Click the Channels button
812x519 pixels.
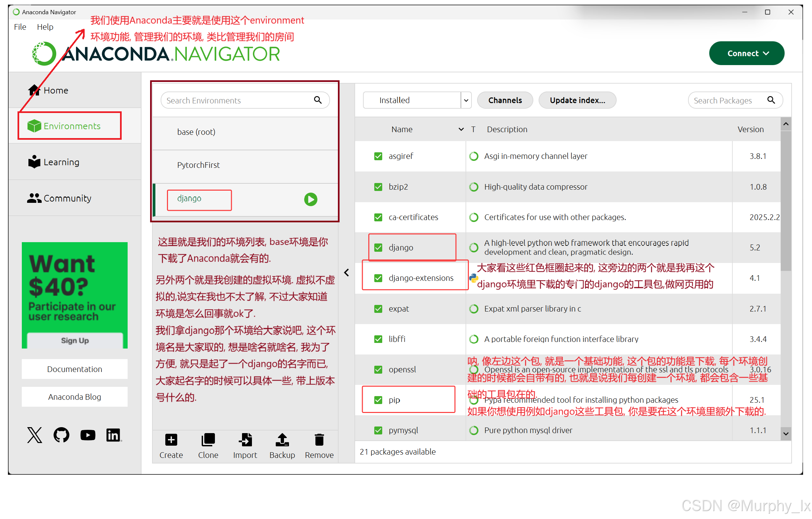[505, 100]
